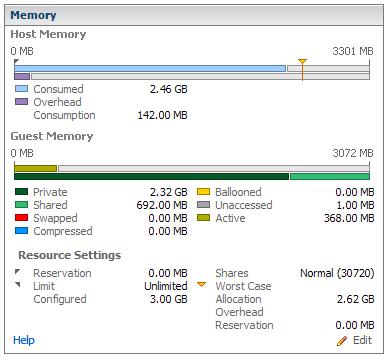Click the orange Worst Case Allocation triangle icon

(x=202, y=285)
